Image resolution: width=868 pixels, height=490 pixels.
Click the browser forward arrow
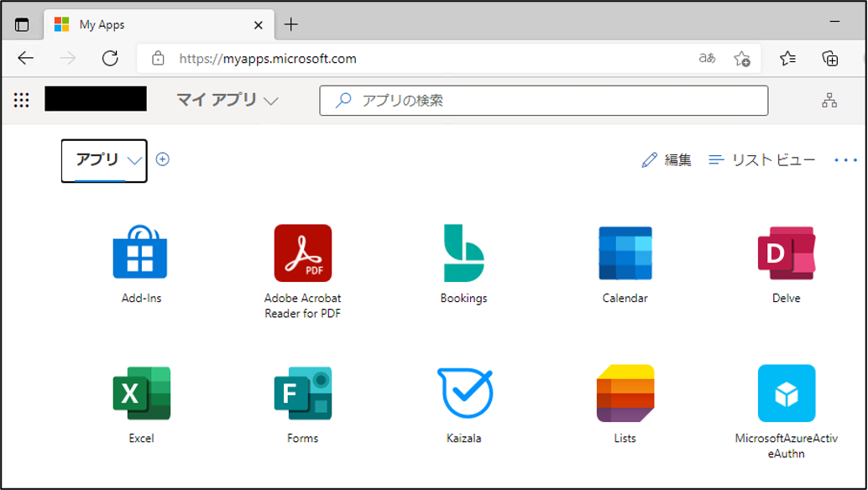tap(68, 58)
